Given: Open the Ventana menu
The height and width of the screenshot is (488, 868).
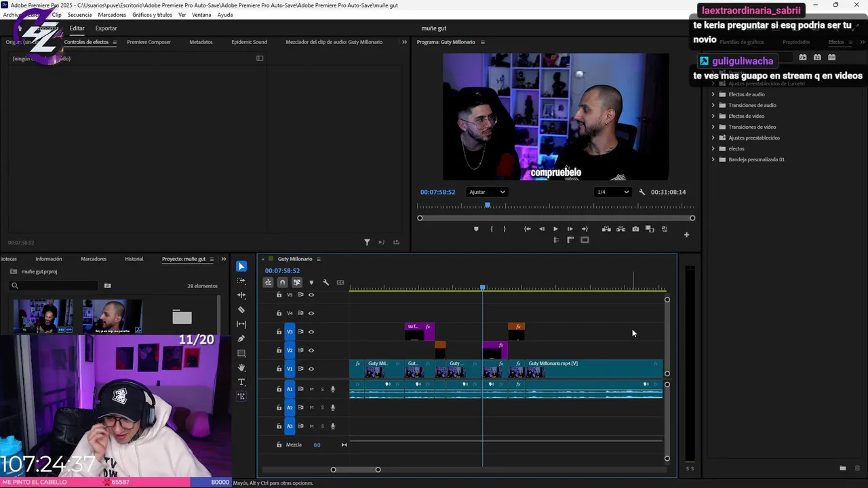Looking at the screenshot, I should pos(201,15).
